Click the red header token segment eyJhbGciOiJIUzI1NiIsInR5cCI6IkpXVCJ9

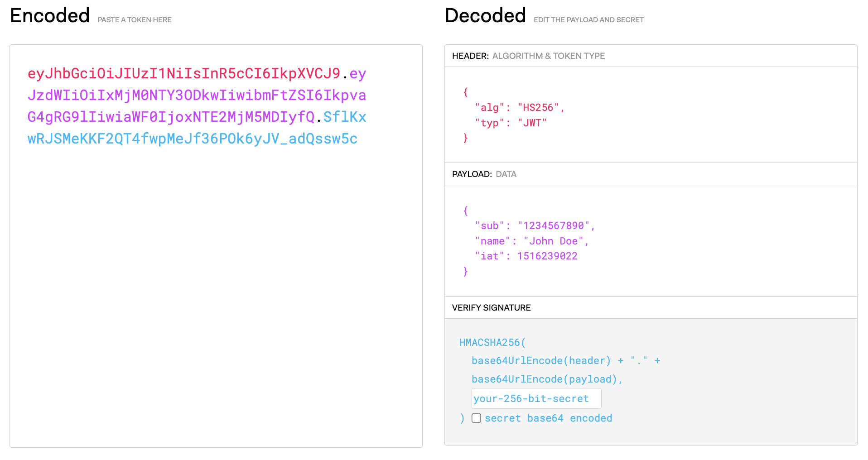(184, 73)
